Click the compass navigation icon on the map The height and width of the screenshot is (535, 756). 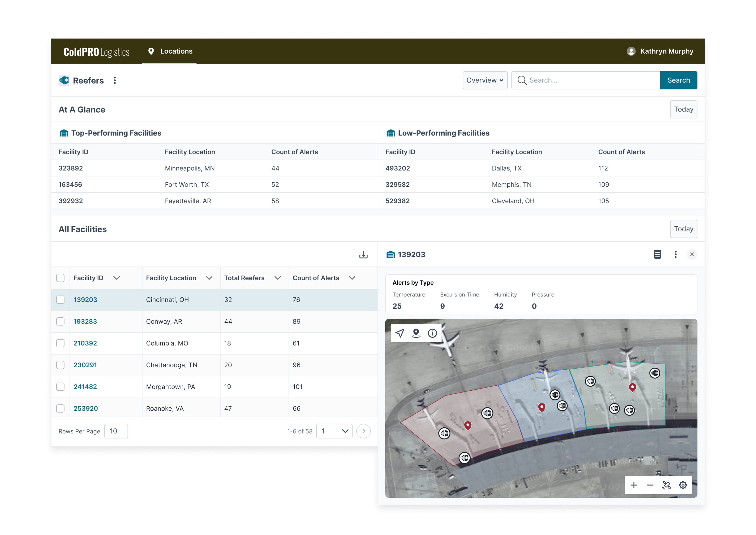tap(399, 333)
